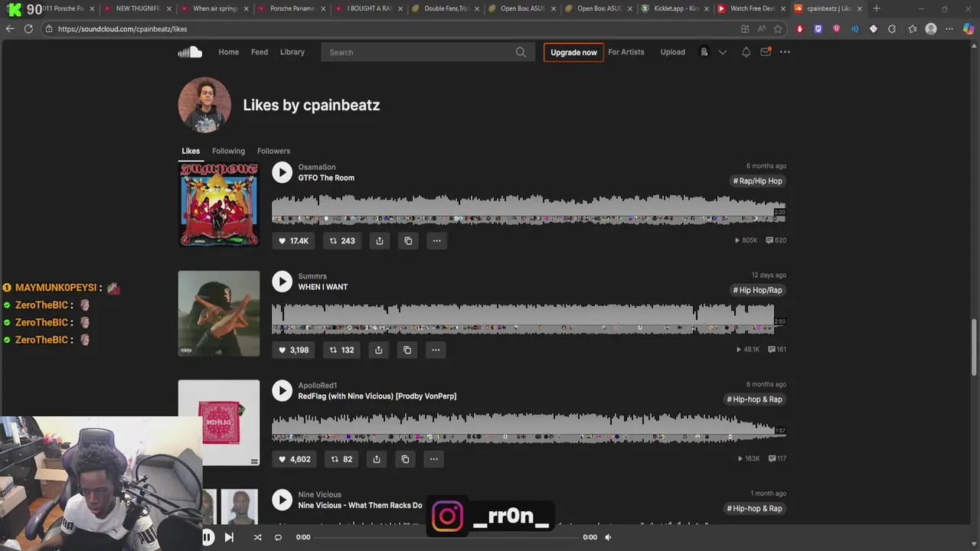The image size is (980, 551).
Task: Open cpainbeatz profile picture
Action: tap(204, 105)
